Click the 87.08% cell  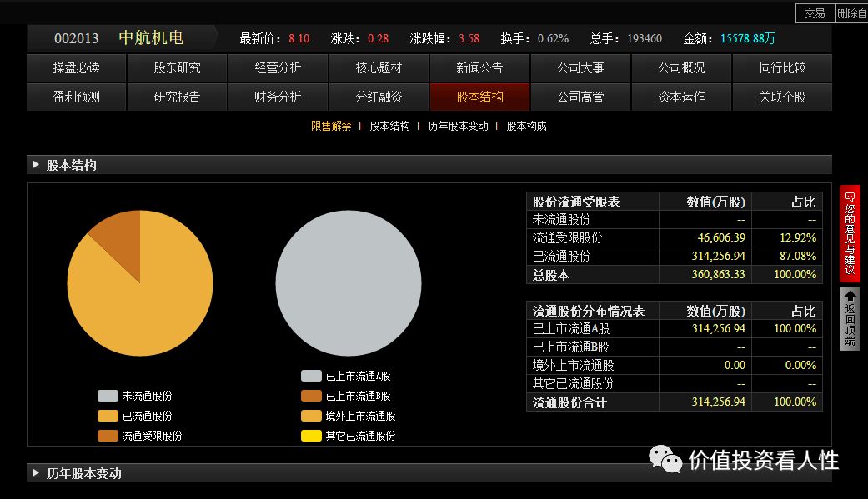(x=798, y=256)
